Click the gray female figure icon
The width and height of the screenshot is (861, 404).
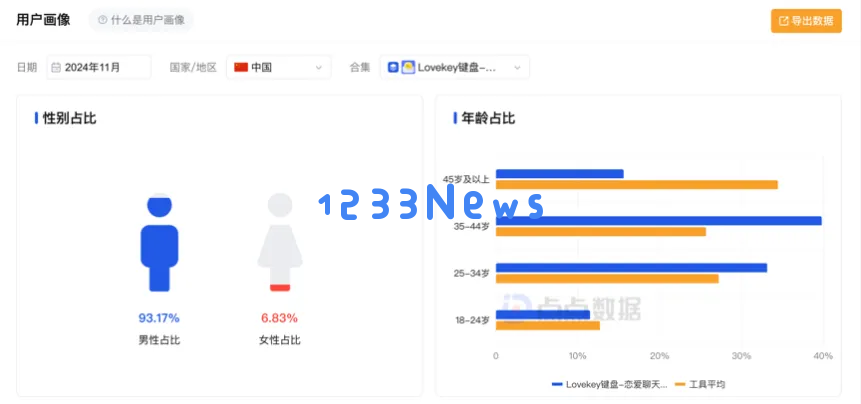pos(280,242)
